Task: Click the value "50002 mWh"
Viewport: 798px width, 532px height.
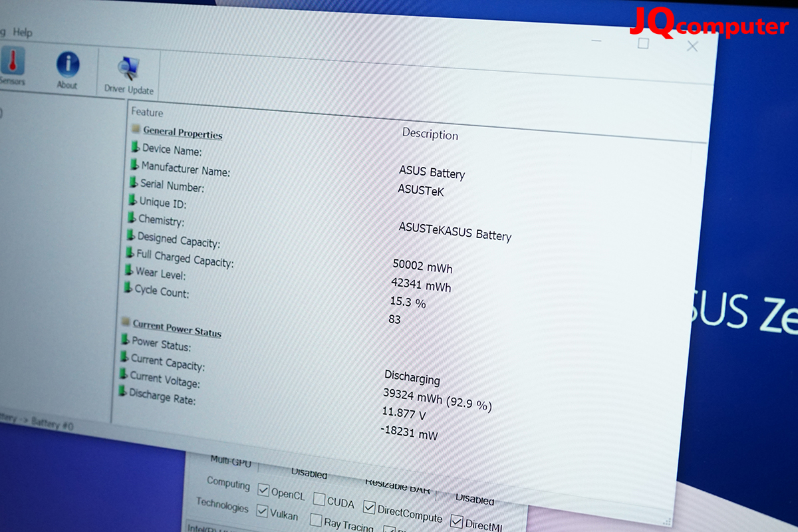Action: pyautogui.click(x=422, y=267)
